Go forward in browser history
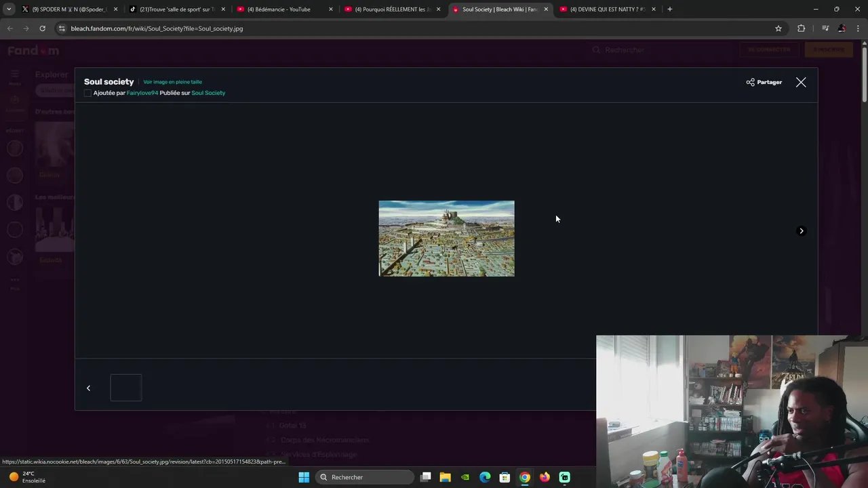The image size is (868, 488). point(26,28)
